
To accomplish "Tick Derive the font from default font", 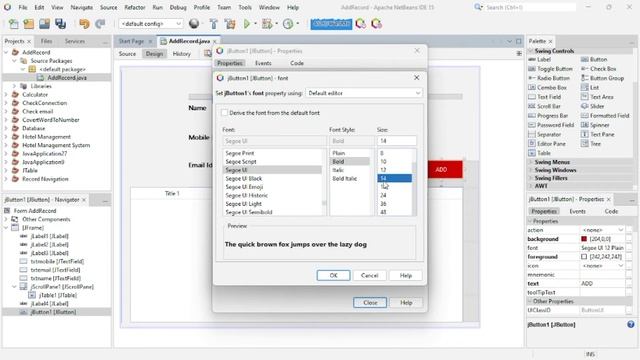I will [x=224, y=113].
